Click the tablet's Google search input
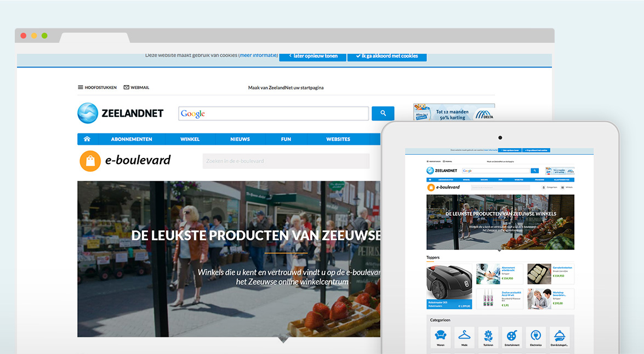The height and width of the screenshot is (354, 644). pos(495,171)
